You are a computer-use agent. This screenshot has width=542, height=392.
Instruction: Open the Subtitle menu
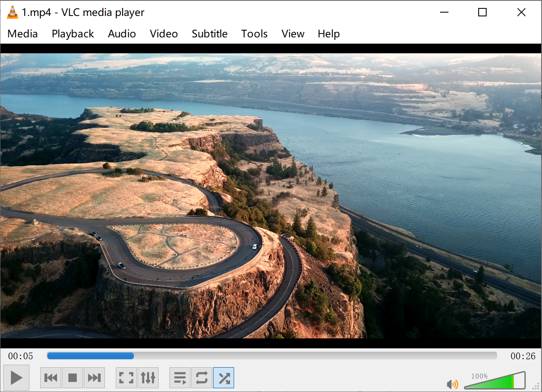coord(209,34)
